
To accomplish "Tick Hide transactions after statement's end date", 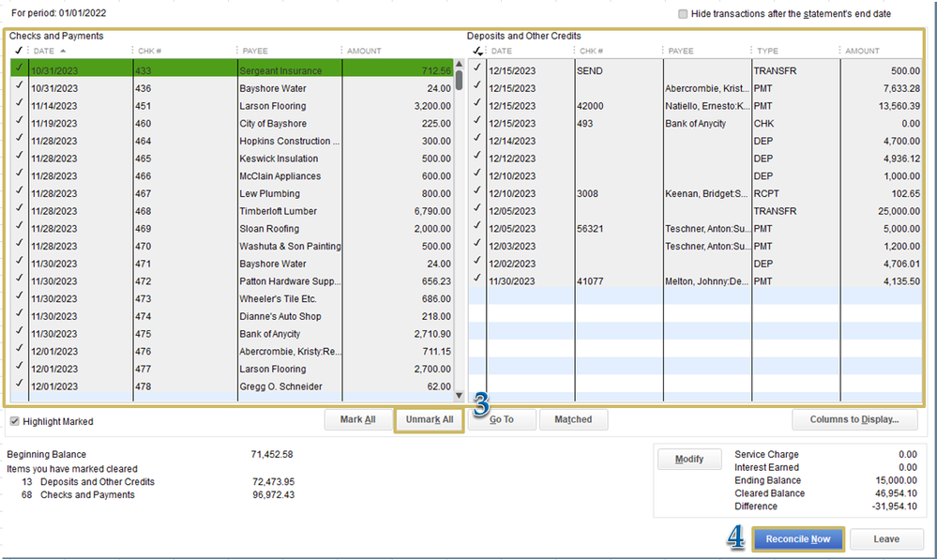I will [x=683, y=14].
